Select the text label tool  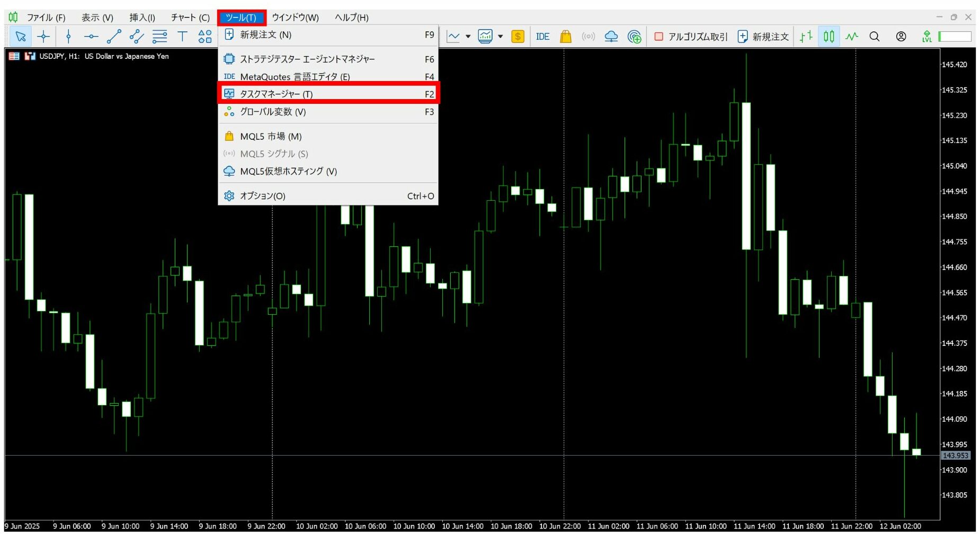182,37
